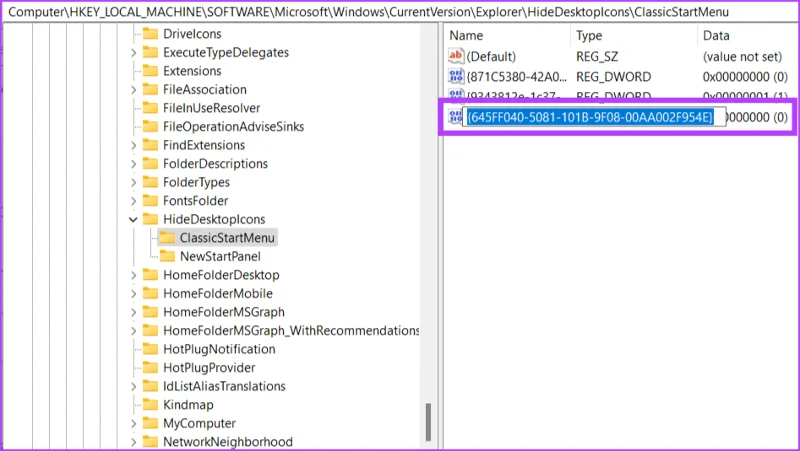Image resolution: width=800 pixels, height=451 pixels.
Task: Expand the NetworkNeighborhood key
Action: coord(133,442)
